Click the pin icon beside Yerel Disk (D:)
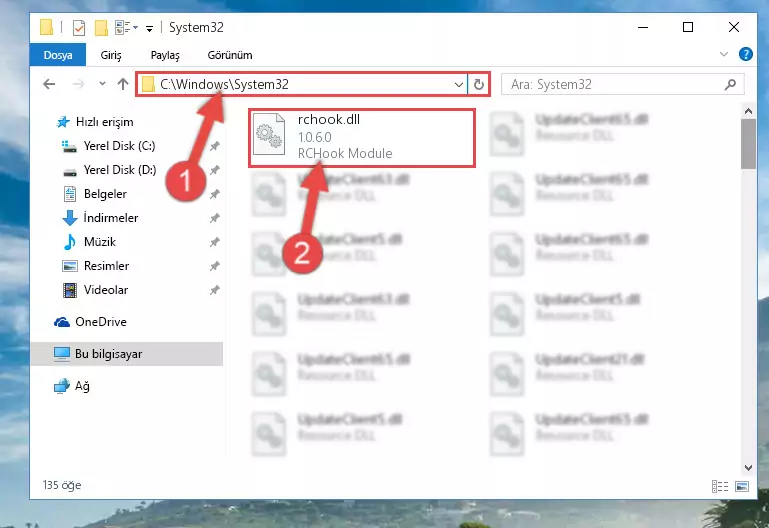 [x=214, y=170]
